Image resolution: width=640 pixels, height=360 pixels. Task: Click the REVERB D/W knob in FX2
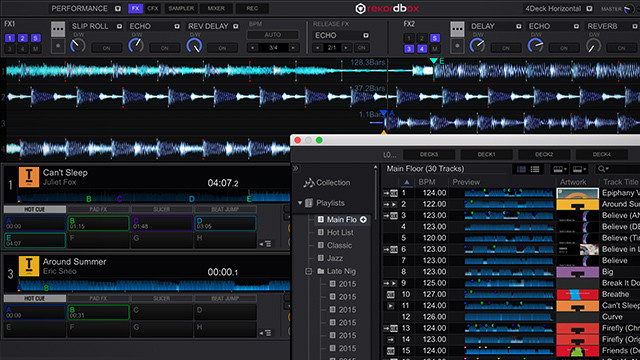point(593,45)
